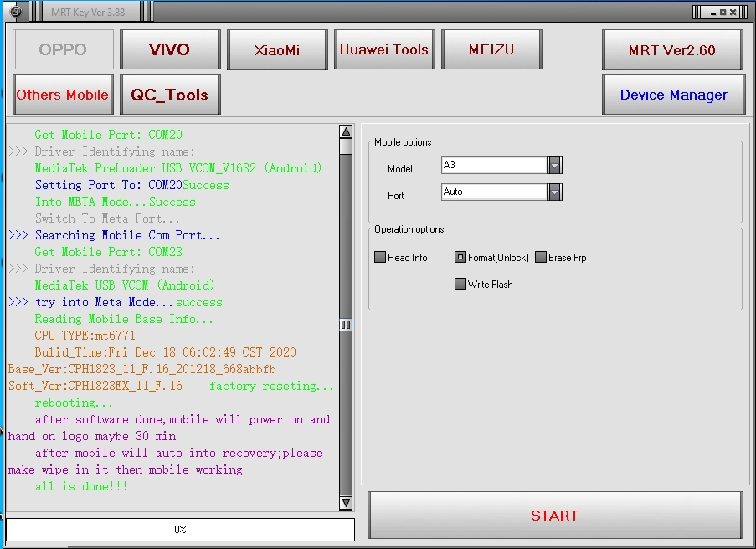Click 'Switch To Meta Port...' line
Viewport: 756px width, 549px height.
coord(107,218)
